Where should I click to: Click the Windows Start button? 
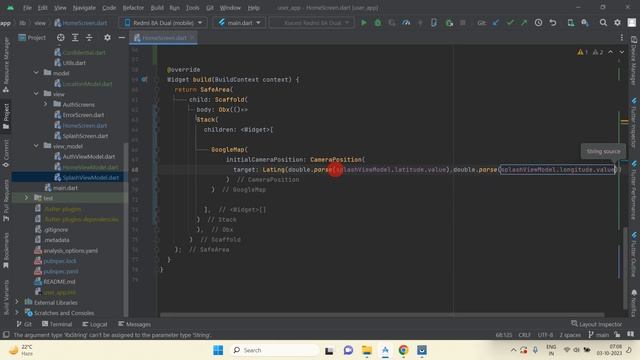coord(218,350)
